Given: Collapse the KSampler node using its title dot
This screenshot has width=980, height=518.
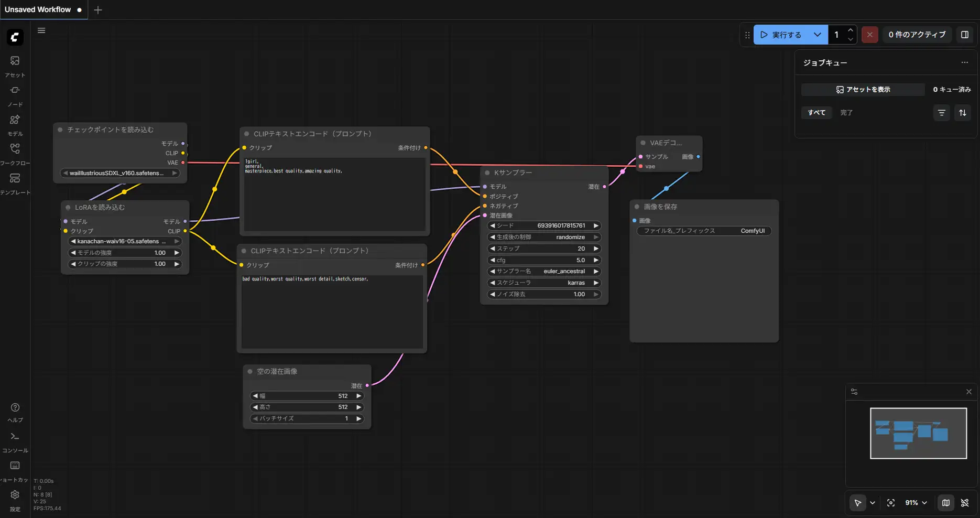Looking at the screenshot, I should coord(487,172).
